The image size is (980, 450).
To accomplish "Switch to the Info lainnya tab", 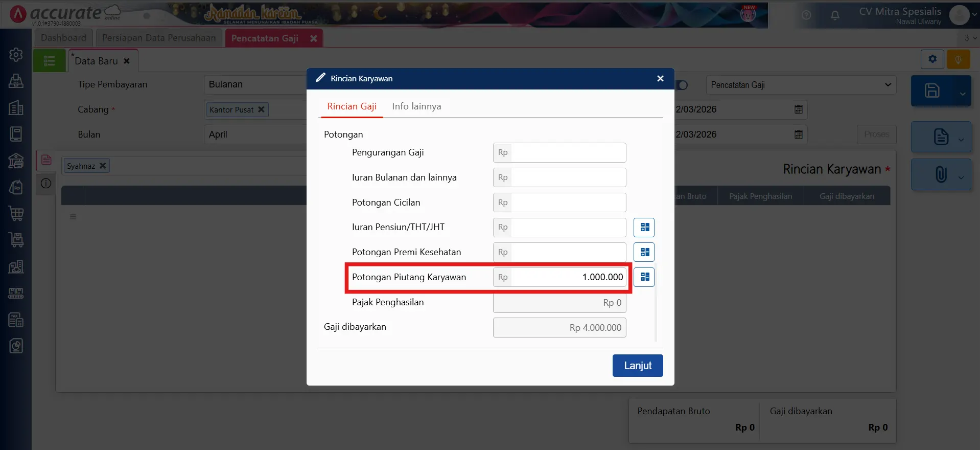I will click(x=416, y=106).
